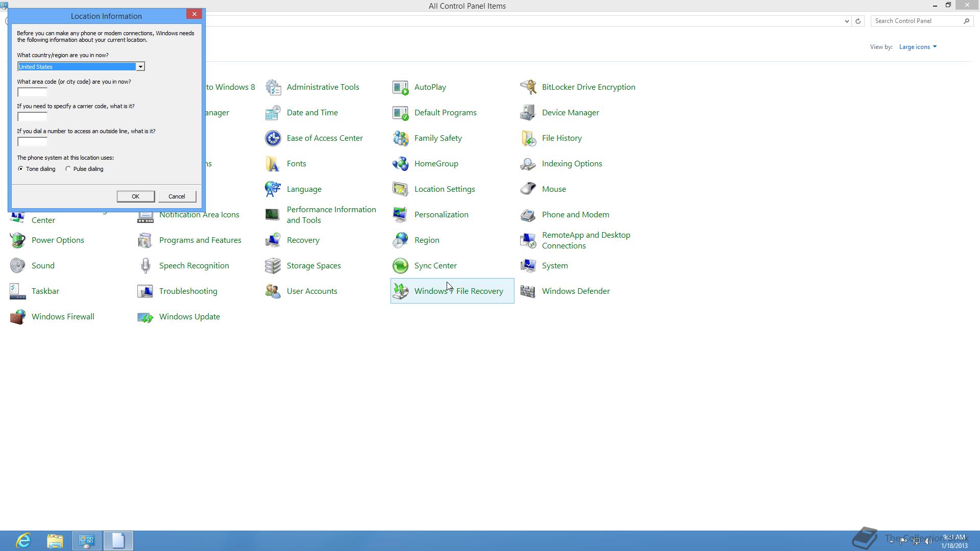Image resolution: width=980 pixels, height=551 pixels.
Task: Open Speech Recognition icon
Action: tap(145, 266)
